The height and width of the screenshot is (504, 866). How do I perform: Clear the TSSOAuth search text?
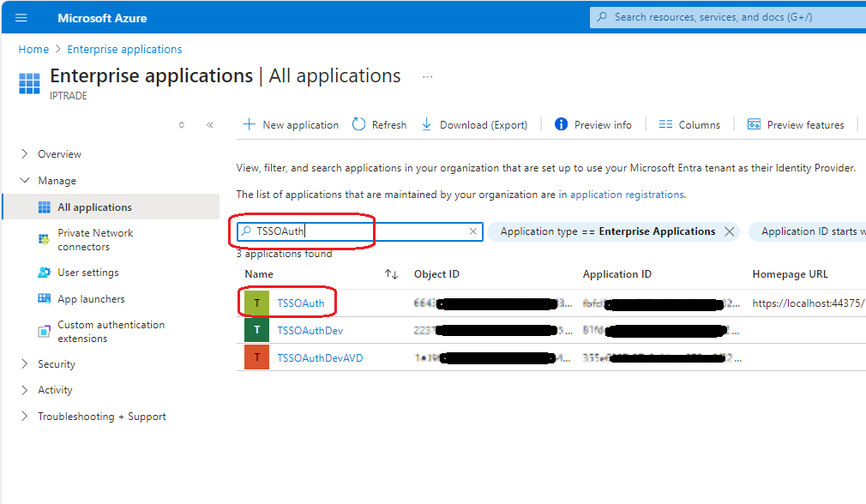coord(473,231)
